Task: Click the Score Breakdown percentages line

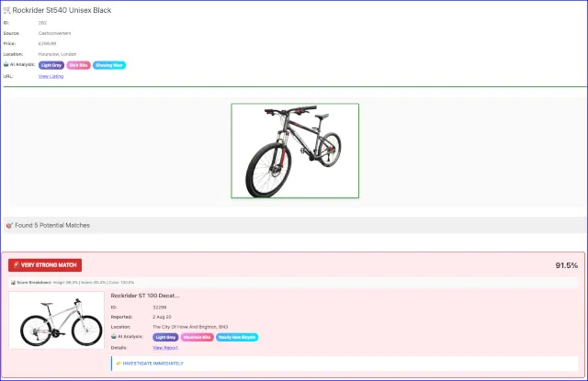Action: click(x=94, y=283)
